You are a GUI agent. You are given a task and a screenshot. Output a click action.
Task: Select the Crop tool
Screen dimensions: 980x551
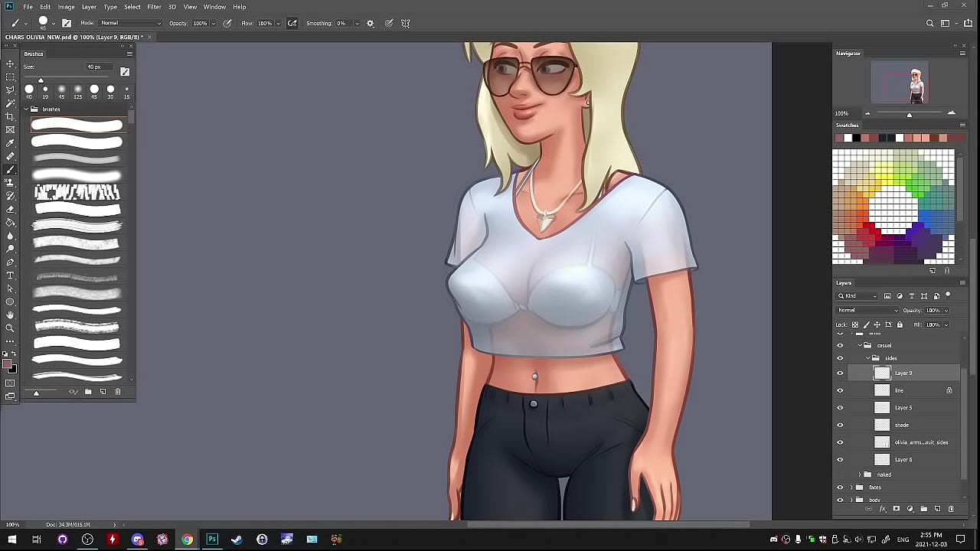point(10,116)
